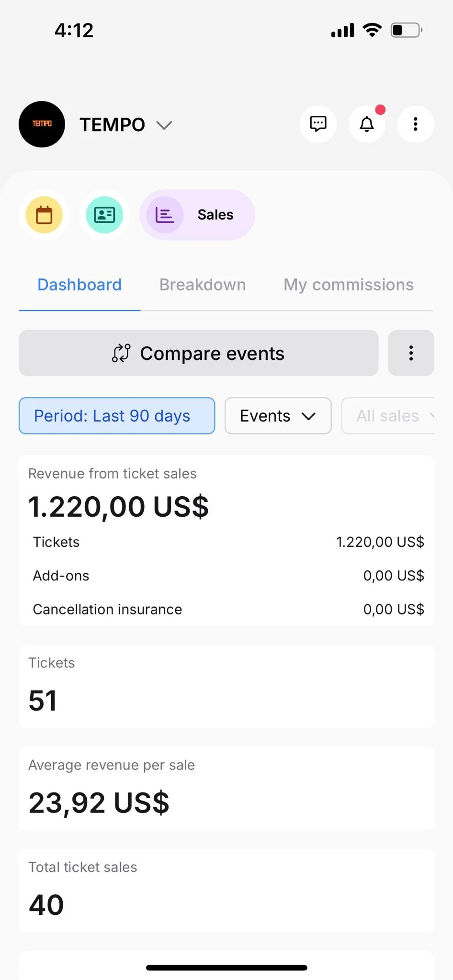Tap the green ID card icon

coord(104,215)
